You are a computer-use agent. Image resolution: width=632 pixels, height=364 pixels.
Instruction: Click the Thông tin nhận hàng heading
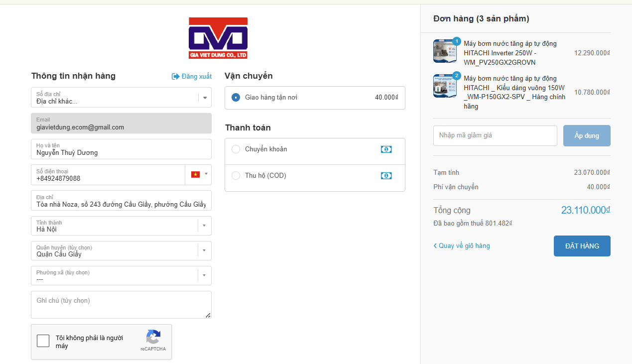pos(73,76)
